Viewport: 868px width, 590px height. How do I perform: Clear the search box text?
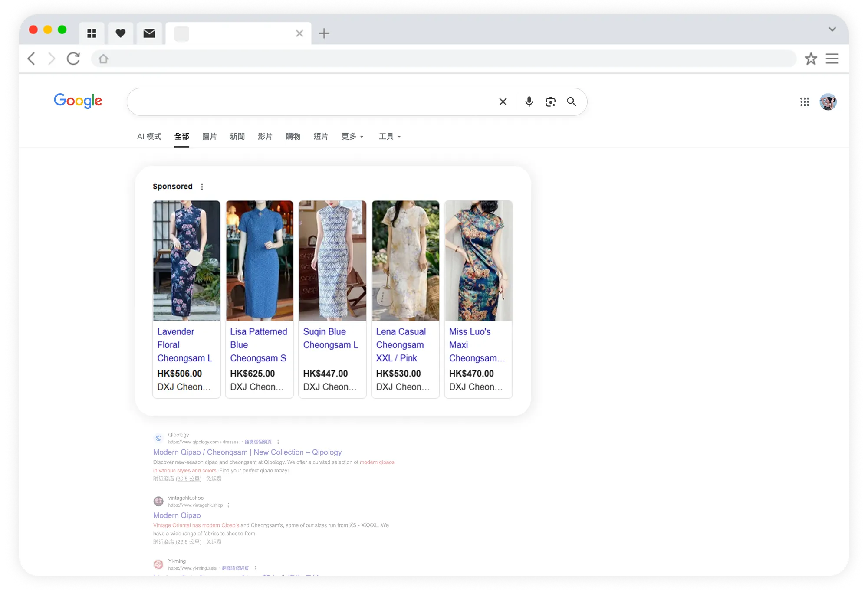(503, 102)
